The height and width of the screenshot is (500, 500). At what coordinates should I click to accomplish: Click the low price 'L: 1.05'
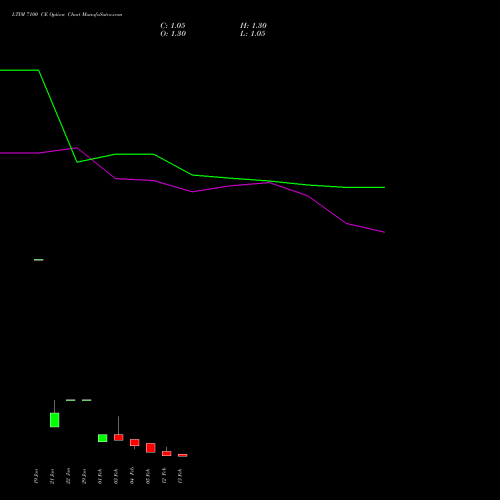coord(253,34)
